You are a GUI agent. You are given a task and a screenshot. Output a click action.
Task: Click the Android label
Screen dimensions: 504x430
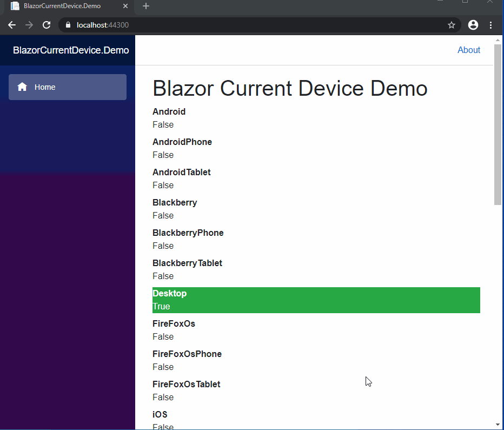point(169,112)
